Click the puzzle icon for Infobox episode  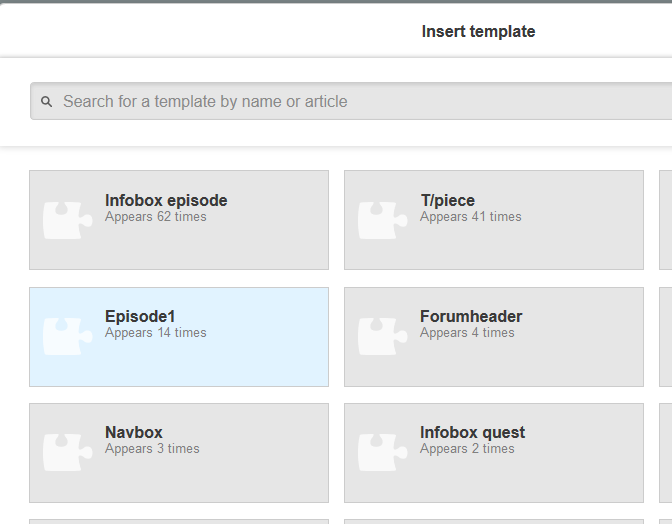tap(68, 220)
